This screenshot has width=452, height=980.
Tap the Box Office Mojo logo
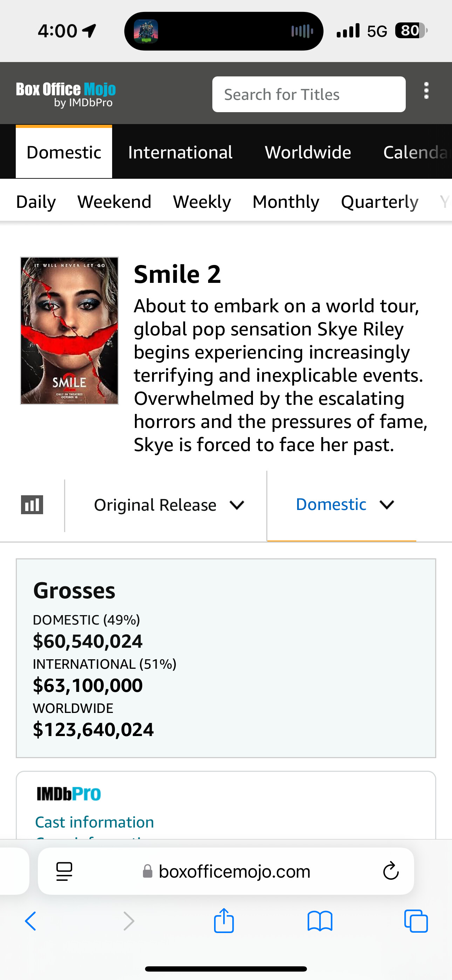(x=66, y=94)
